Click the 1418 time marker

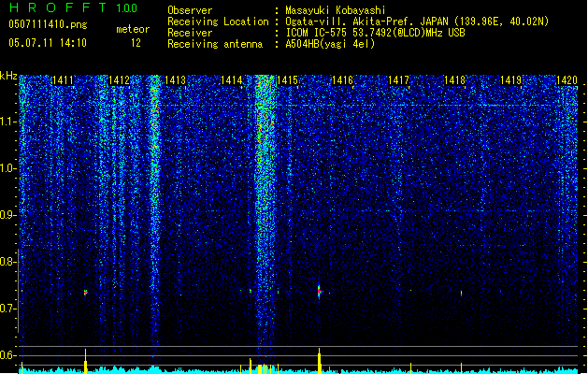(x=454, y=80)
